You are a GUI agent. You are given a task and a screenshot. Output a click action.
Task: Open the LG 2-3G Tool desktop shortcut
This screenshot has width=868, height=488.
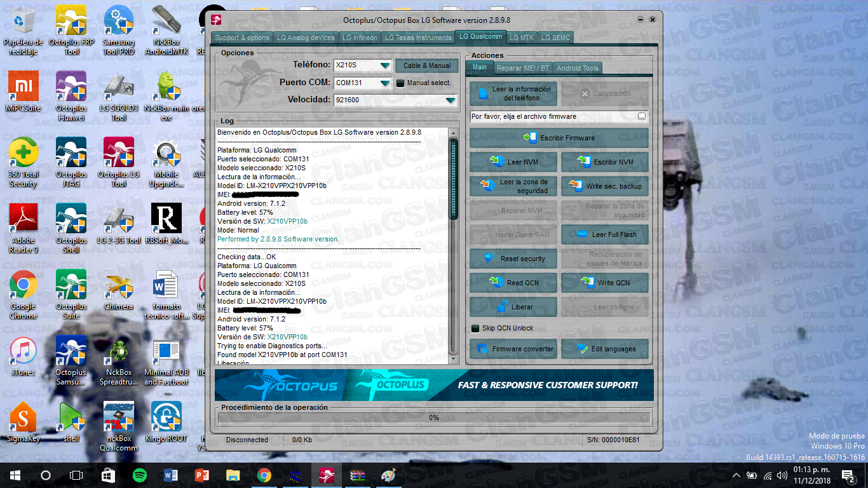click(119, 224)
